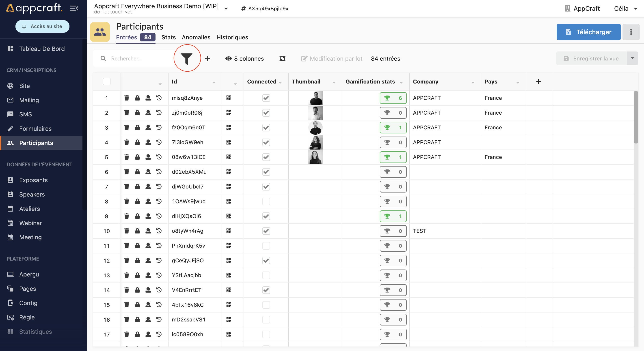Switch to the Anomalies tab
Image resolution: width=644 pixels, height=351 pixels.
[x=196, y=37]
